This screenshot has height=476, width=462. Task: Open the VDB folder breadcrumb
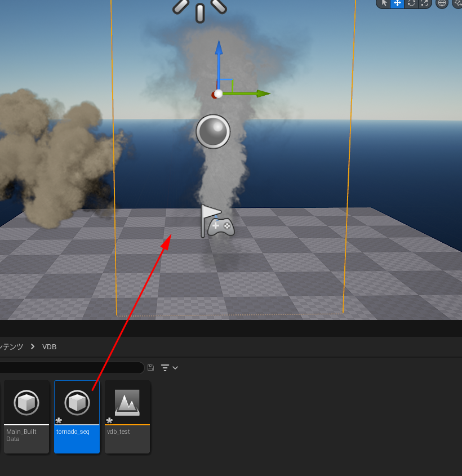coord(50,347)
